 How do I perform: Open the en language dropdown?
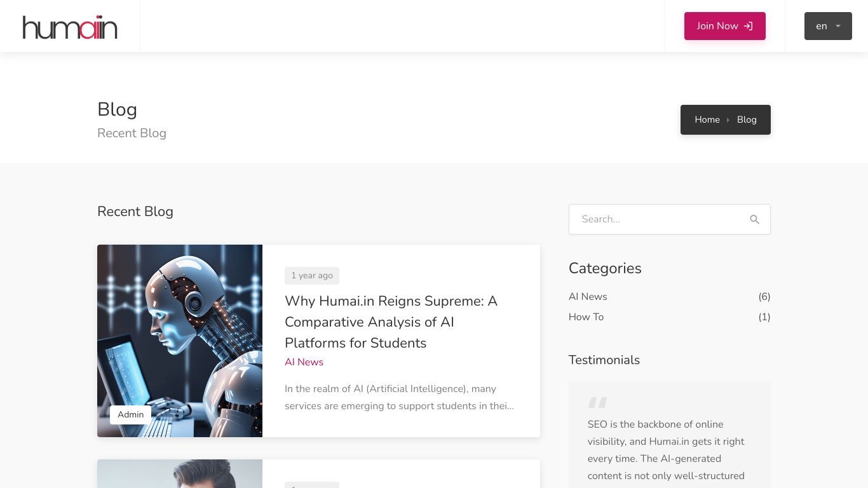[x=828, y=26]
